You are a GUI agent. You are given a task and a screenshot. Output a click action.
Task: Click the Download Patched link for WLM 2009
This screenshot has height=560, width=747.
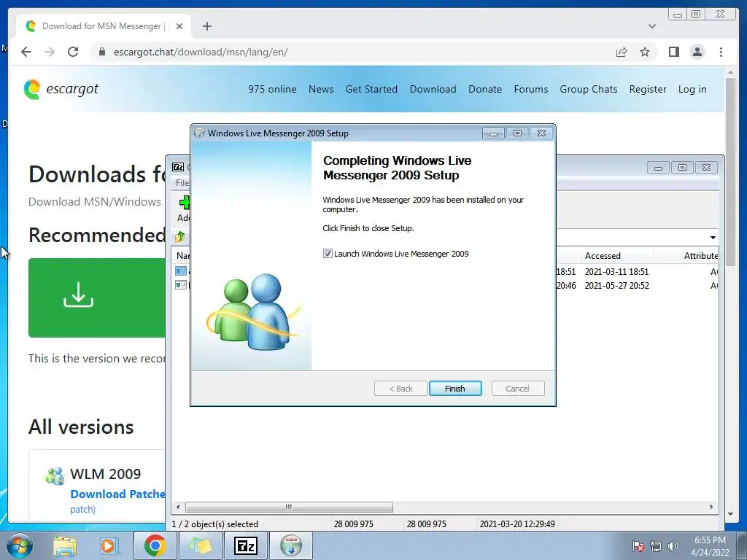(x=117, y=494)
